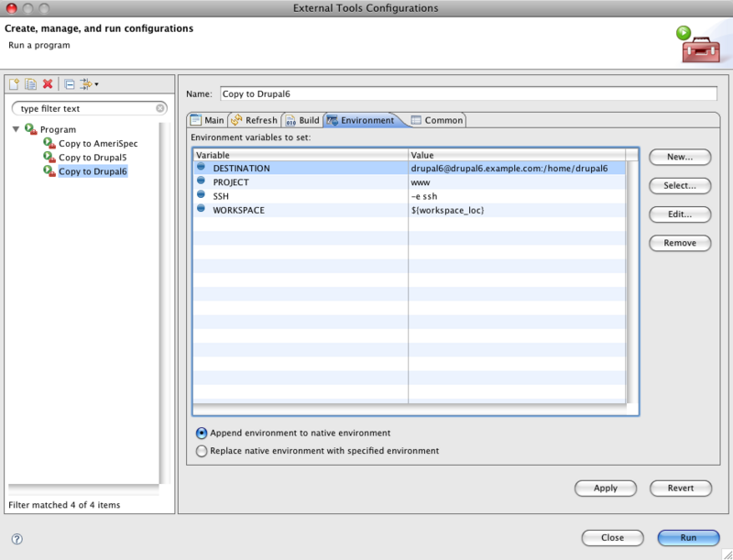This screenshot has width=733, height=560.
Task: Go to the Common tab
Action: [x=437, y=120]
